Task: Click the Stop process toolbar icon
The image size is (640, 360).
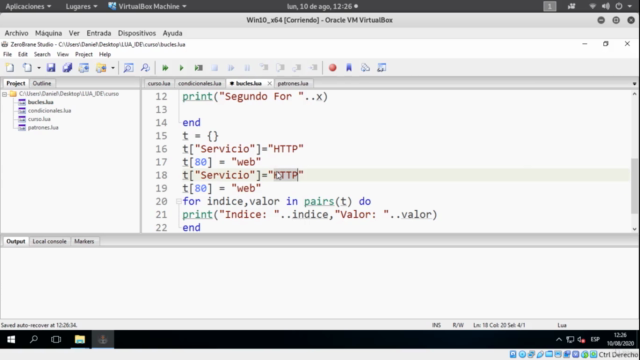Action: coord(215,68)
